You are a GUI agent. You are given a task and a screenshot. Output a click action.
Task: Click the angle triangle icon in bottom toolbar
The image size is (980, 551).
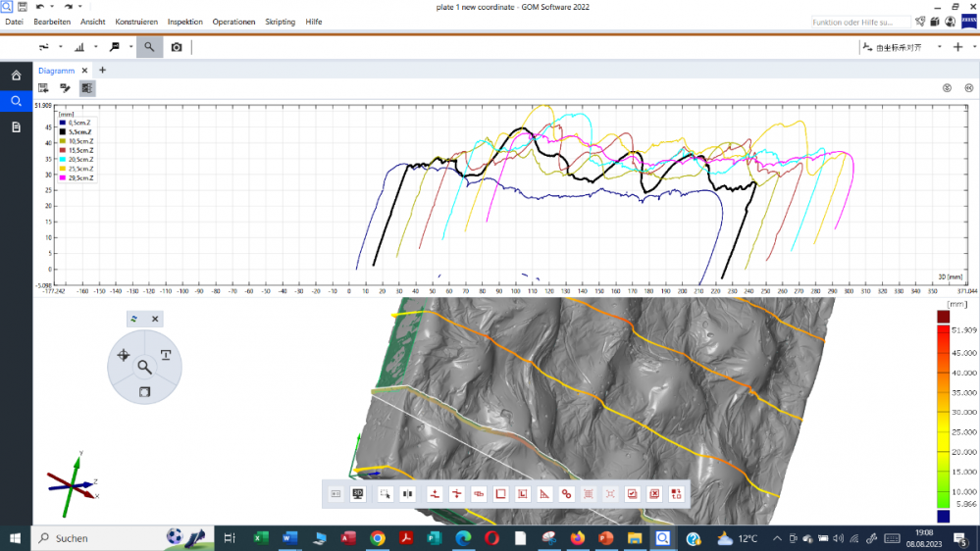click(544, 494)
